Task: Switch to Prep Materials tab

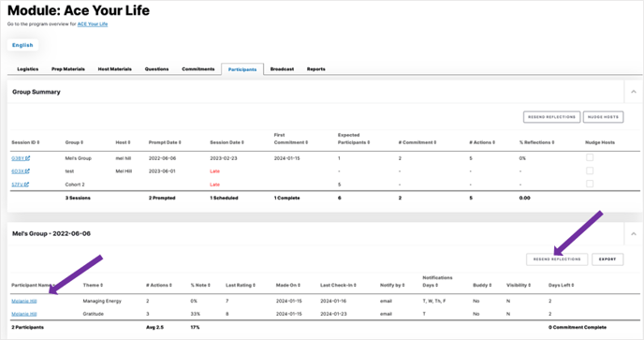Action: point(68,69)
